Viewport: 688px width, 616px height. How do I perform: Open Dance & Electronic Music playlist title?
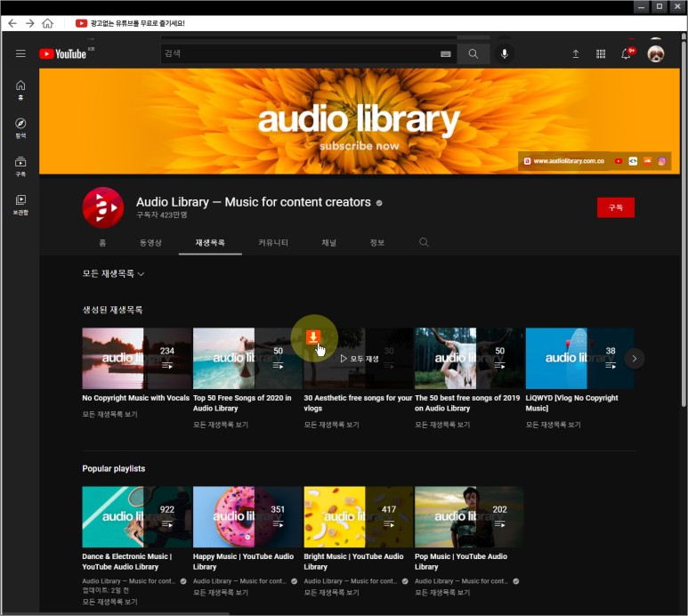(126, 561)
